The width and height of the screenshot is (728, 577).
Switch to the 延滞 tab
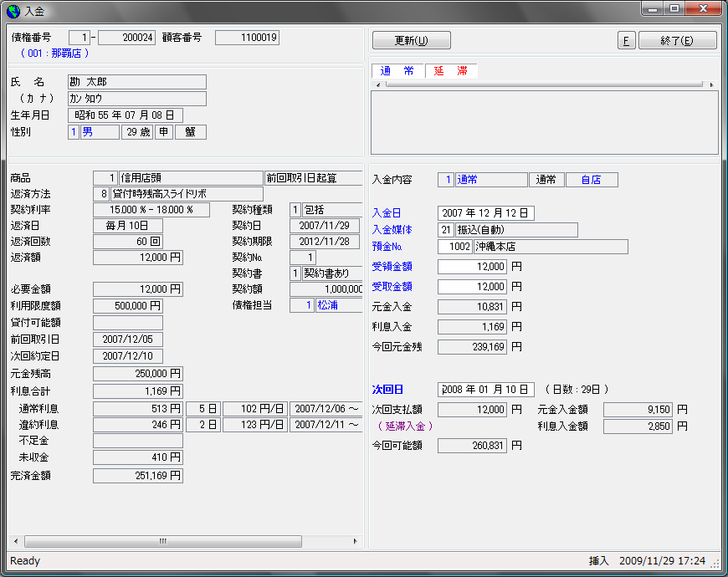coord(451,71)
